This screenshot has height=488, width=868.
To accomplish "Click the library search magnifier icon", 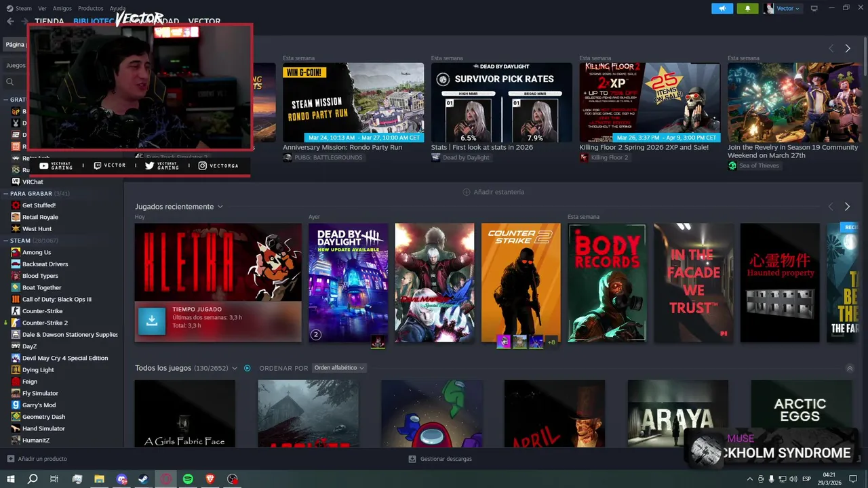I will point(10,81).
